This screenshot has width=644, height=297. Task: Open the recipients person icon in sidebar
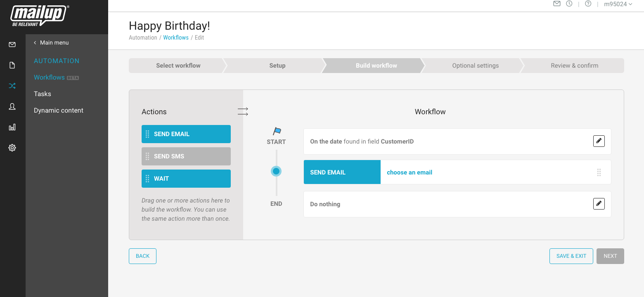(x=12, y=106)
